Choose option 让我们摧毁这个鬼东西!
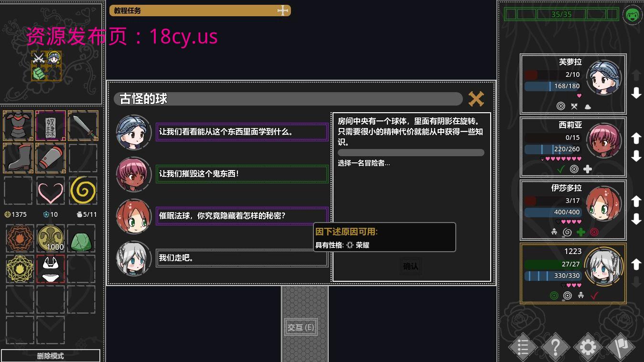The width and height of the screenshot is (644, 362). 242,174
